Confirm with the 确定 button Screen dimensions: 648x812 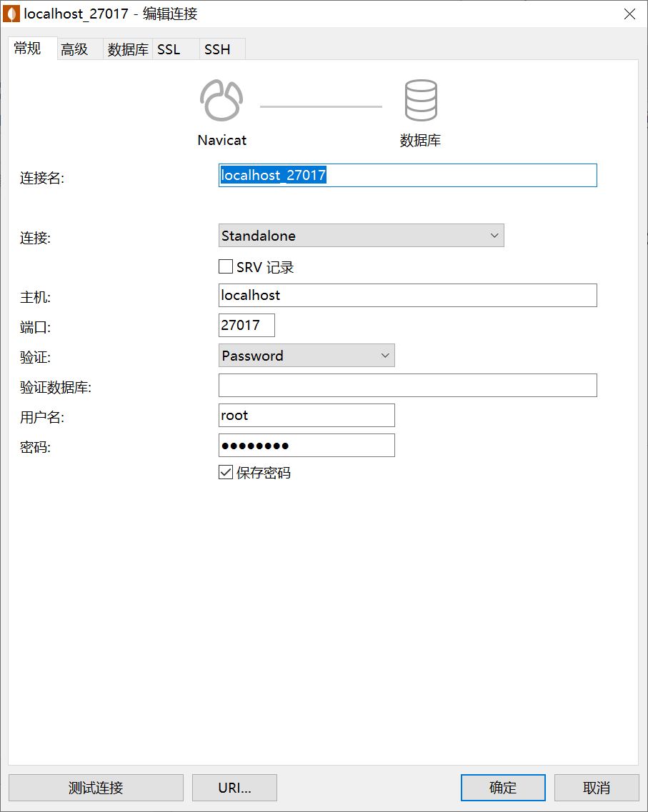pyautogui.click(x=503, y=788)
